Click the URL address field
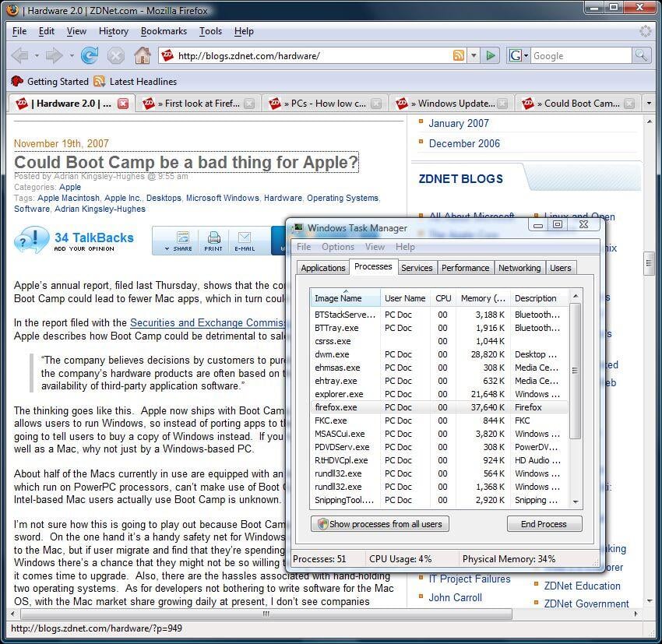This screenshot has width=662, height=644. click(x=312, y=56)
